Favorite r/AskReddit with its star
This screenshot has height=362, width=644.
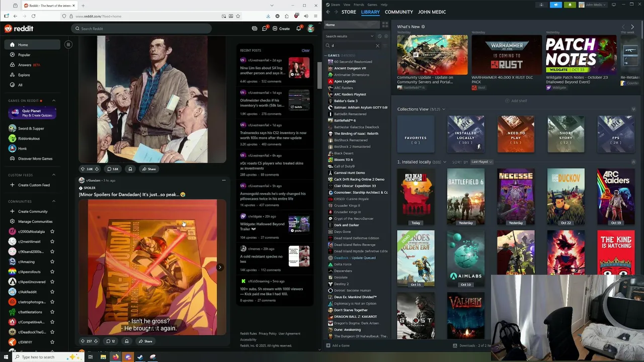click(52, 292)
